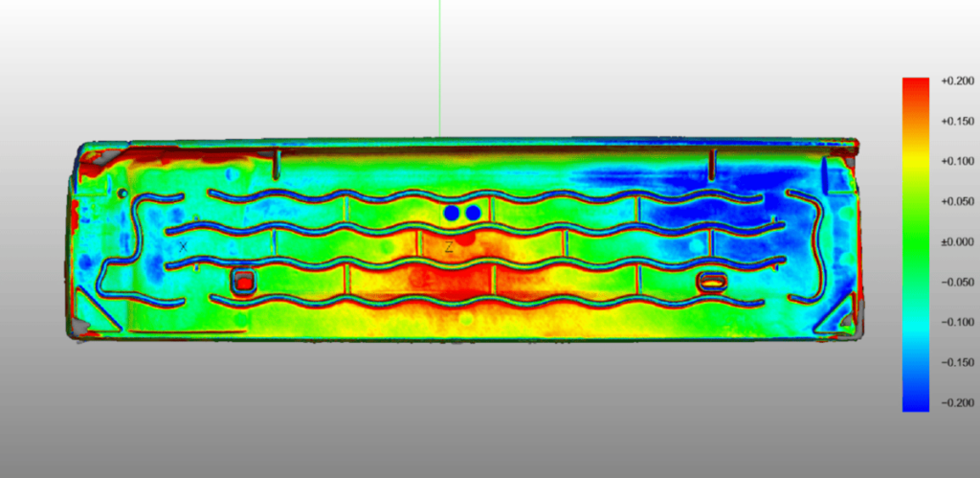Select the +0.100 legend value
This screenshot has height=478, width=980.
958,162
